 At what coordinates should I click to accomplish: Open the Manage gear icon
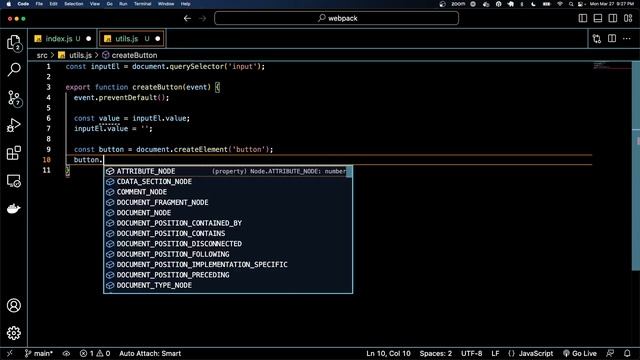[x=14, y=333]
